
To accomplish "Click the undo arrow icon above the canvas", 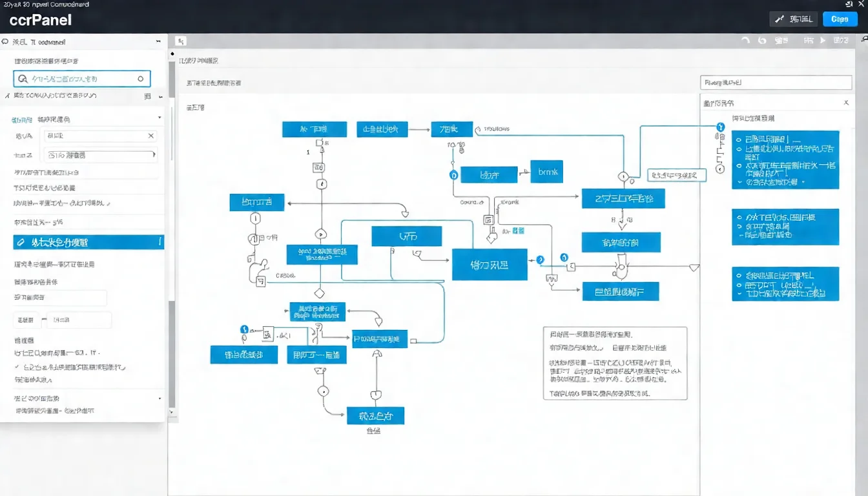I will pos(745,40).
